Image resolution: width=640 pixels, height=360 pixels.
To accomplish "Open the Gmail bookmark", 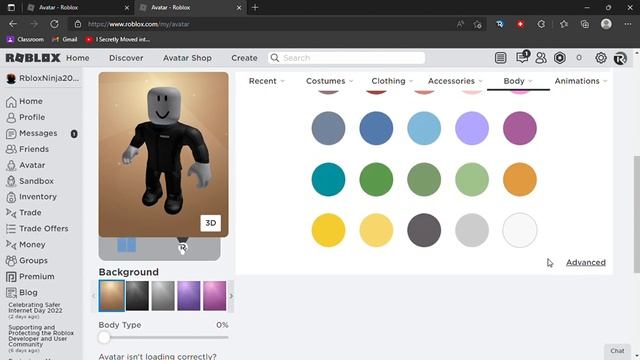I will (65, 39).
